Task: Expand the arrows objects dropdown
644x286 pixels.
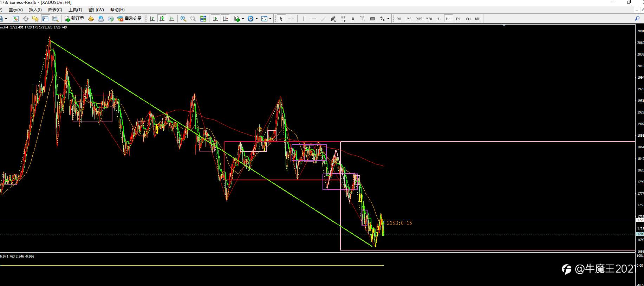Action: (388, 19)
